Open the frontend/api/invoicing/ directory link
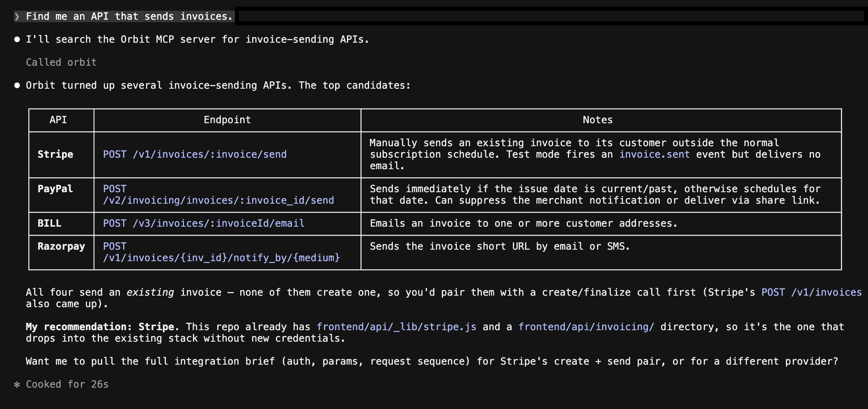Screen dimensions: 868x409 586,327
